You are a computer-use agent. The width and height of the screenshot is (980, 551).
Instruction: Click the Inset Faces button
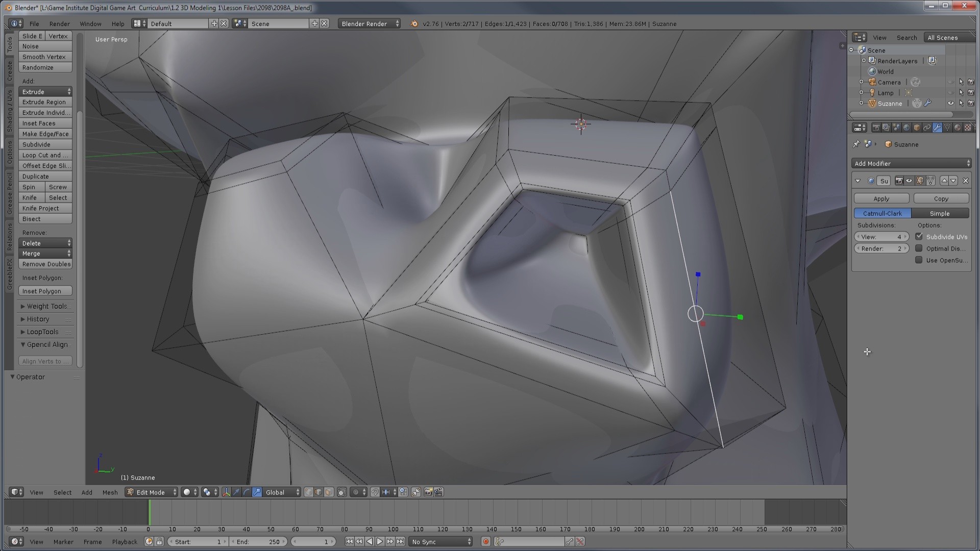[x=45, y=123]
